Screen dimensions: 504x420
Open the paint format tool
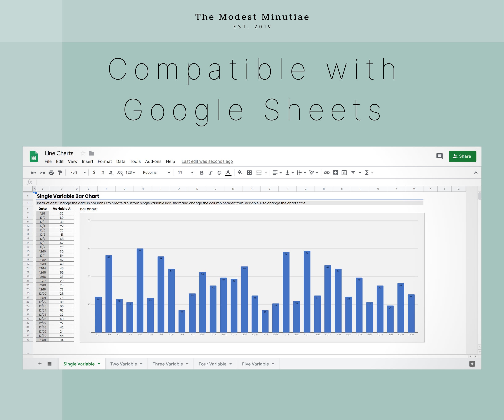pyautogui.click(x=60, y=173)
